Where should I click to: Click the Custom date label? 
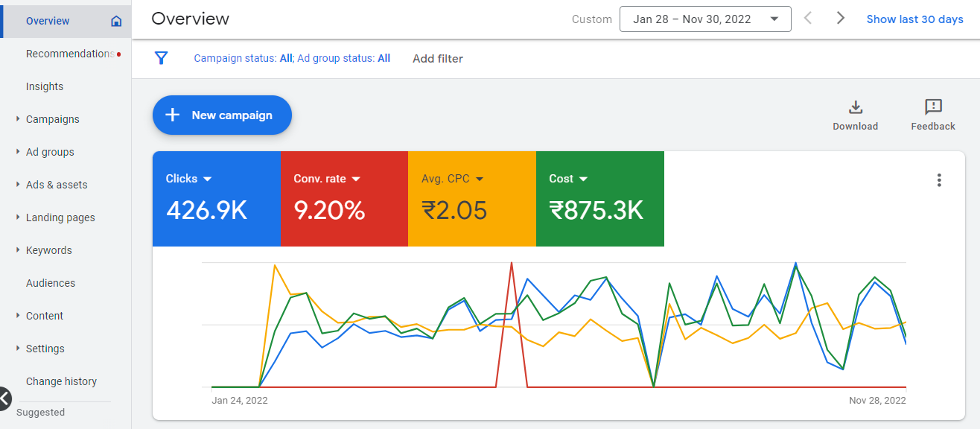coord(592,19)
